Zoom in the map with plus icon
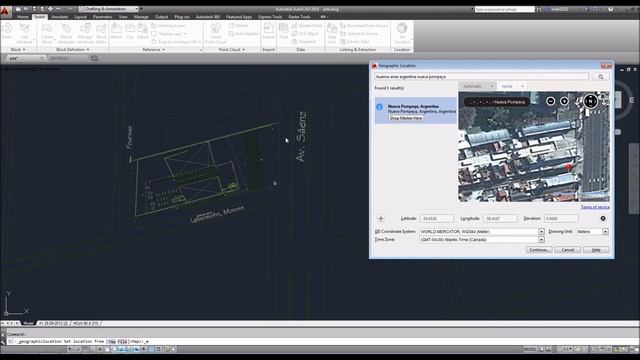 (x=564, y=101)
